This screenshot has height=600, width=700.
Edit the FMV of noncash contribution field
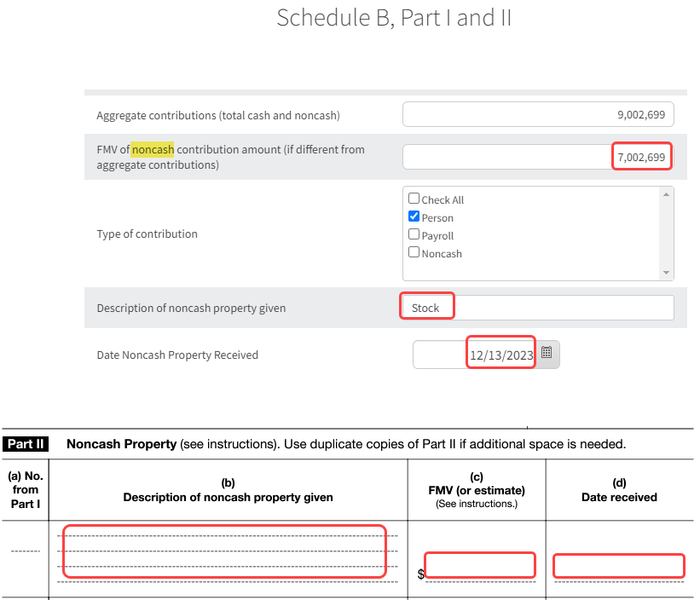[x=538, y=158]
